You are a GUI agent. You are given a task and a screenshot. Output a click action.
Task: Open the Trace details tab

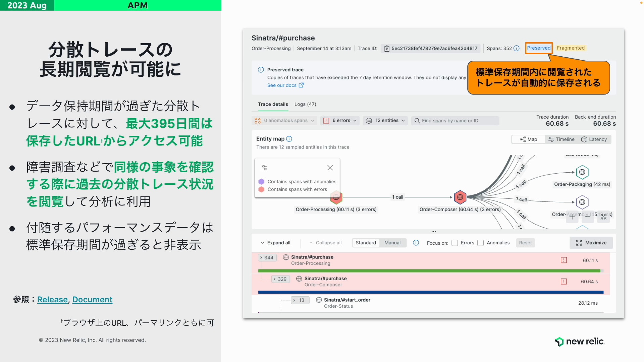pos(273,104)
